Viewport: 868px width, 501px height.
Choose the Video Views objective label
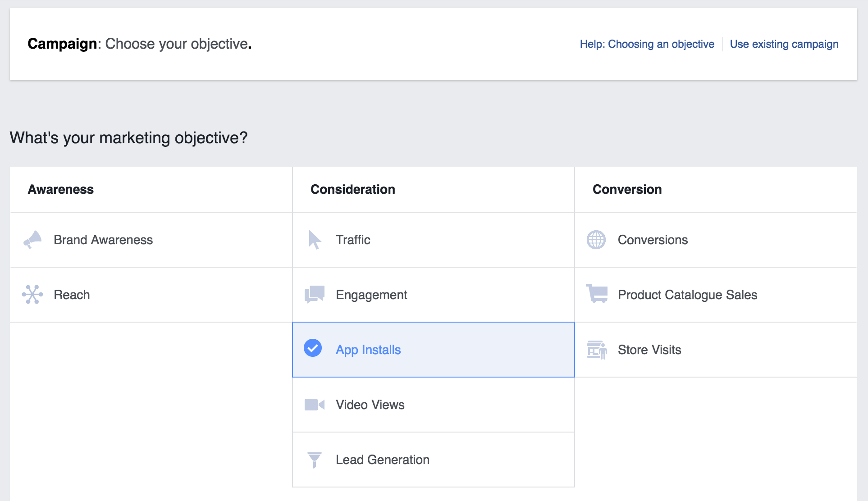click(x=370, y=405)
